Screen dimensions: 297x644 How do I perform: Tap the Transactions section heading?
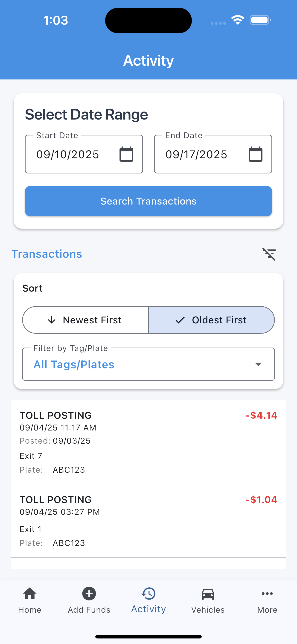point(47,254)
